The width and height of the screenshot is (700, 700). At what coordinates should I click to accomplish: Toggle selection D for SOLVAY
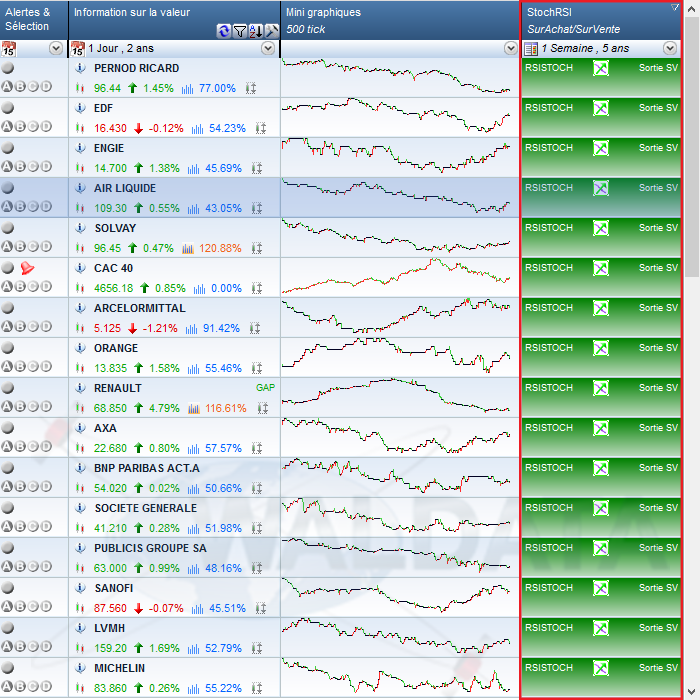pyautogui.click(x=46, y=246)
